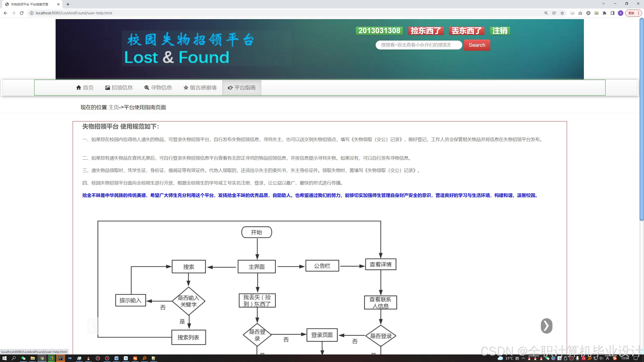Click into the search keyword input field

pyautogui.click(x=419, y=45)
